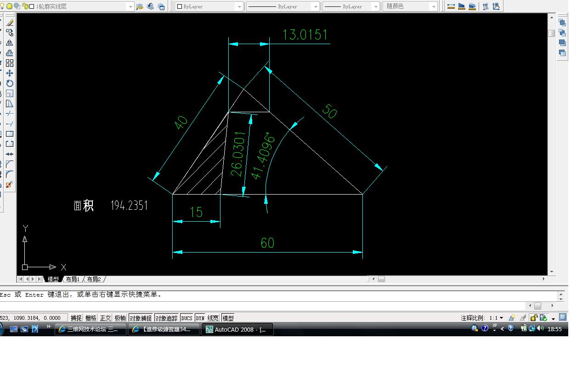Open the Layer States Manager icon
588x368 pixels.
pos(161,6)
